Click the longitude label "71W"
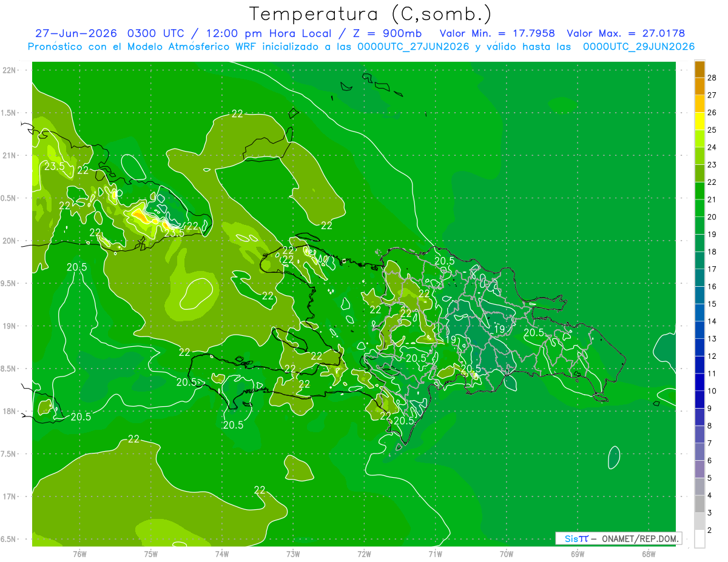The width and height of the screenshot is (728, 562). click(x=435, y=554)
